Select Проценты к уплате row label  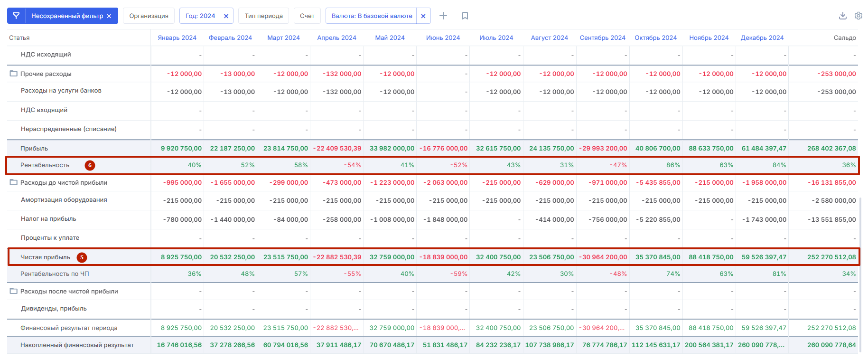click(50, 238)
